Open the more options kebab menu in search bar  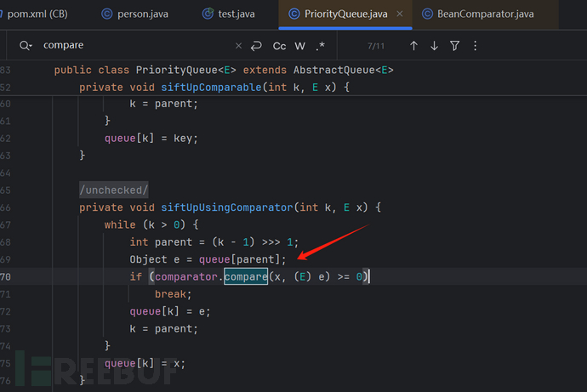click(x=475, y=45)
